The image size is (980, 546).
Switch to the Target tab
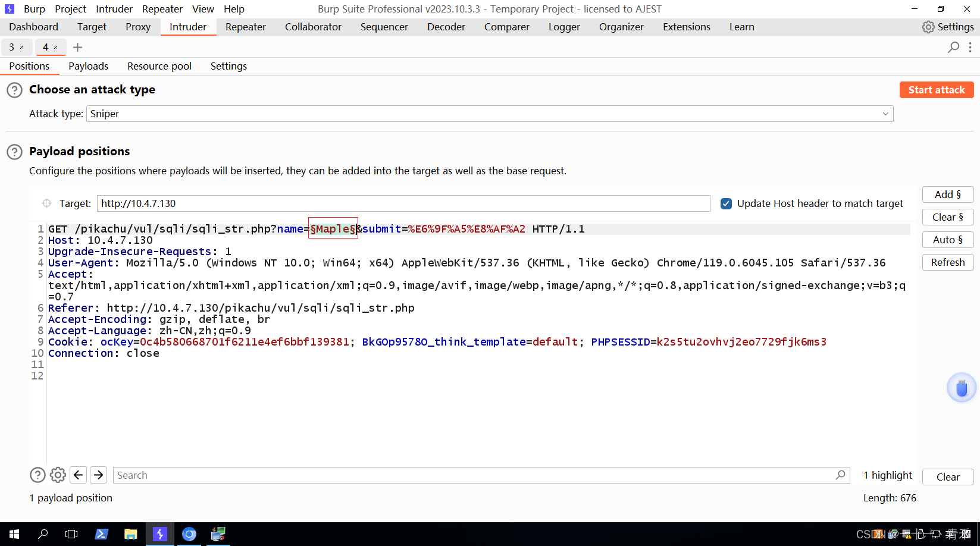92,27
